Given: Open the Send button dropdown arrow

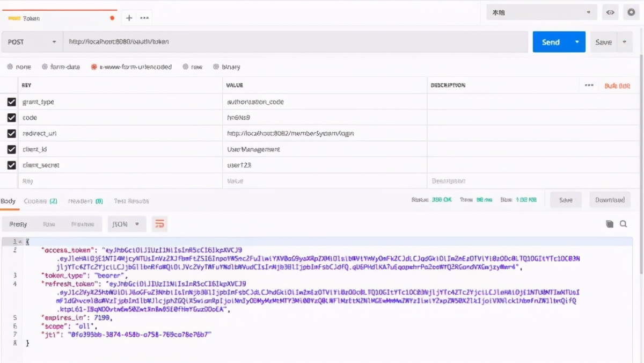Looking at the screenshot, I should tap(577, 41).
